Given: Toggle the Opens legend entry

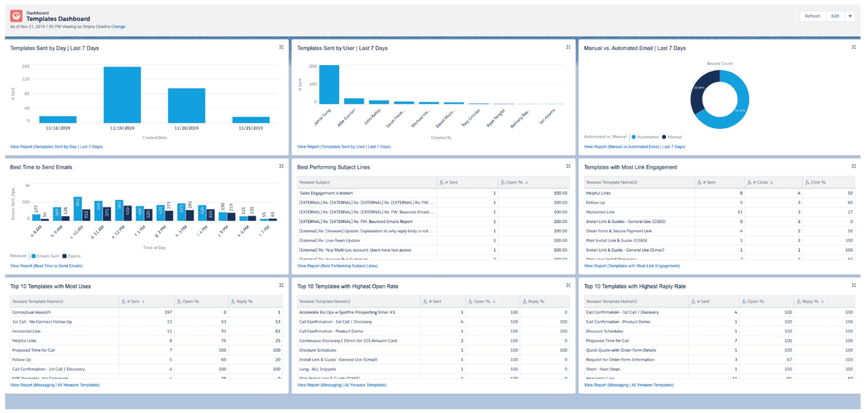Looking at the screenshot, I should tap(73, 256).
